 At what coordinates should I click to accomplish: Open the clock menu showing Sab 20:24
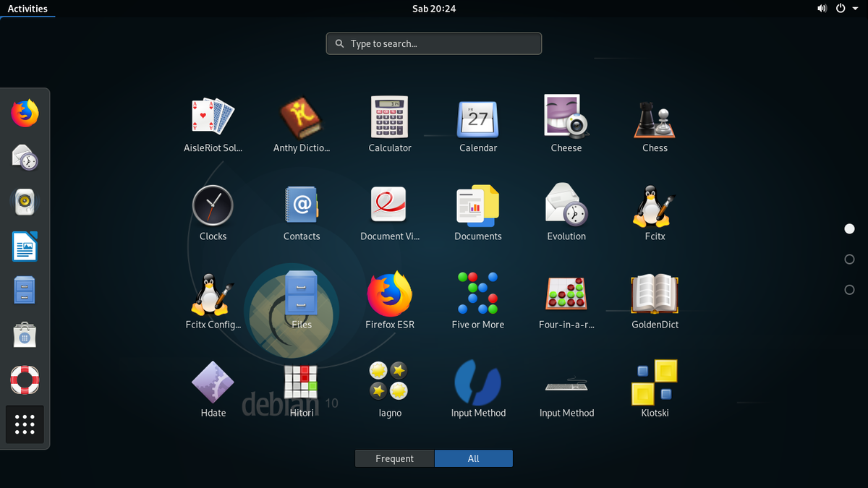coord(434,9)
